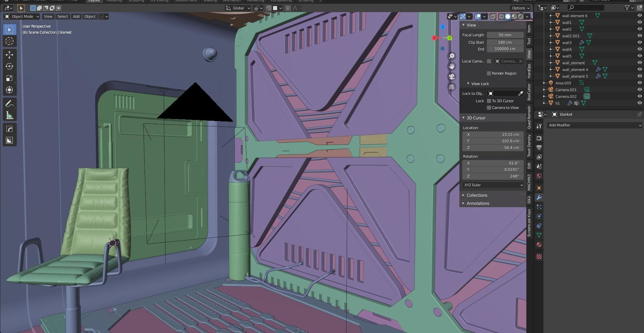Enable the Render Region checkbox
This screenshot has width=644, height=333.
coord(489,73)
